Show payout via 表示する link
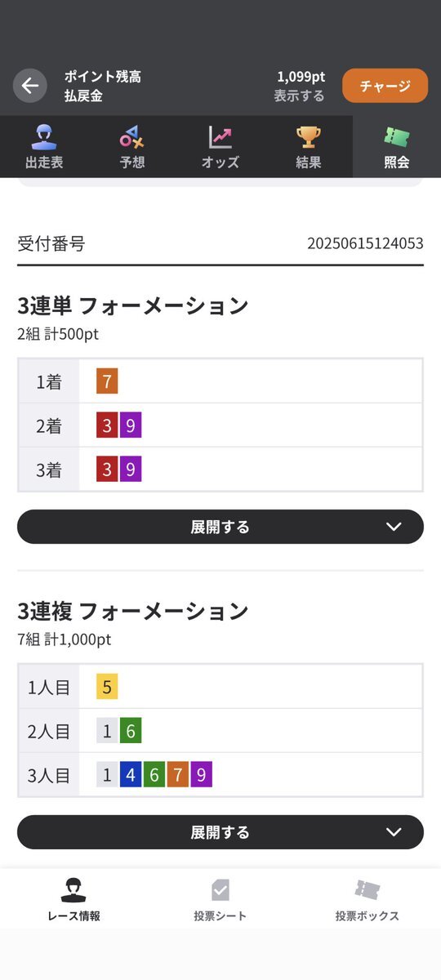Screen dimensions: 441x980 tap(299, 96)
